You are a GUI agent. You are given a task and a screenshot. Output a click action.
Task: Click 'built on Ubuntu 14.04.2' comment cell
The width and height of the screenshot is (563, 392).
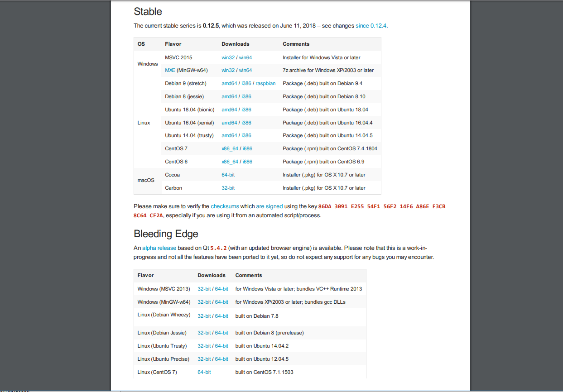(262, 346)
